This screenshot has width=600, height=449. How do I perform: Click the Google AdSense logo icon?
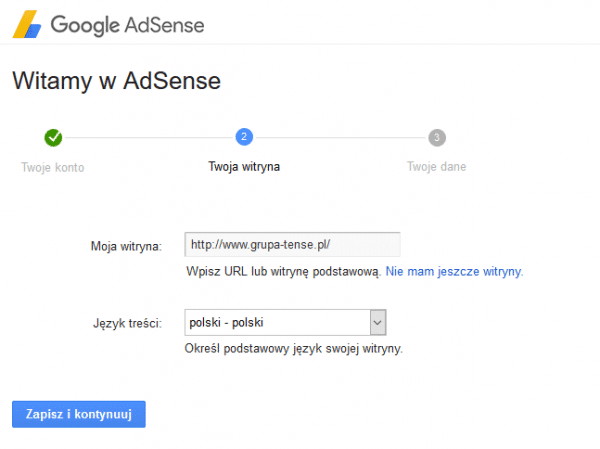coord(27,24)
